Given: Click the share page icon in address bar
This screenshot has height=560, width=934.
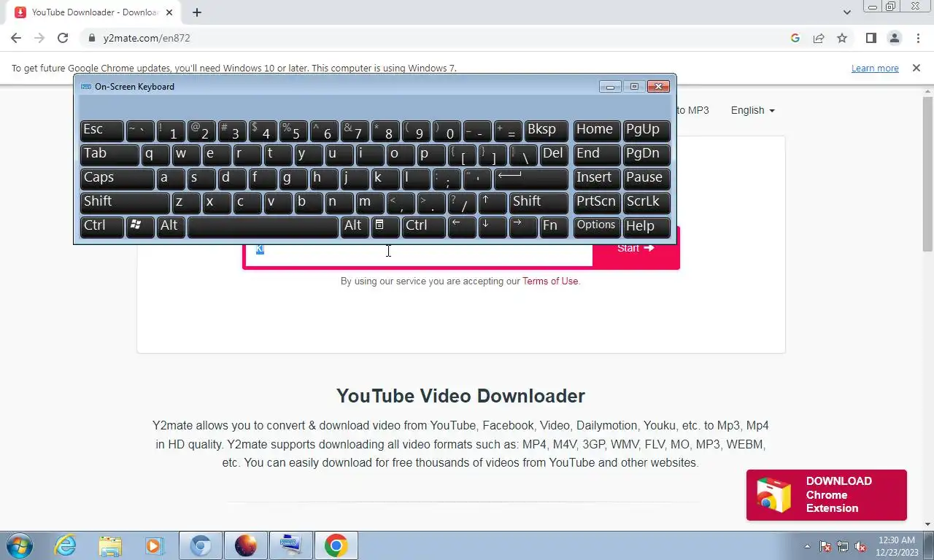Looking at the screenshot, I should coord(819,38).
